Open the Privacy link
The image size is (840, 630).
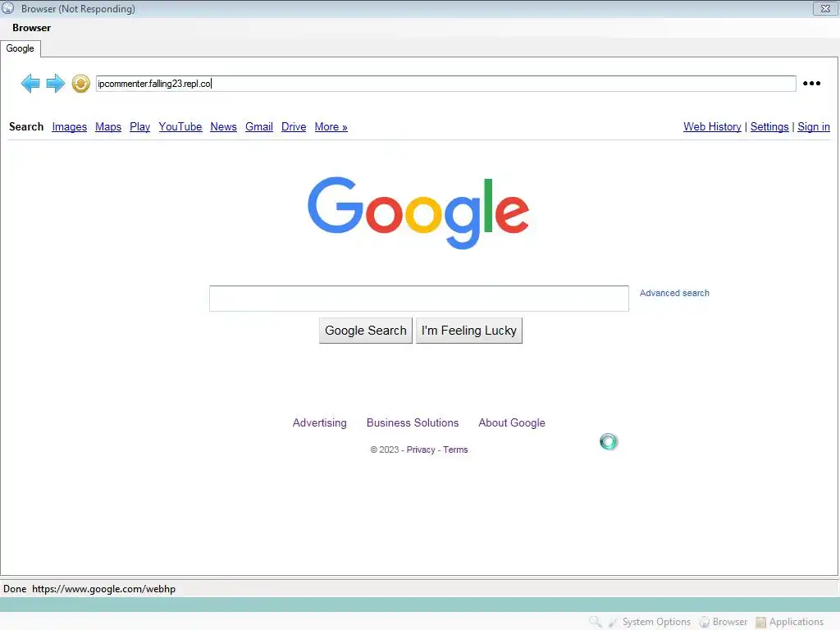[x=421, y=450]
